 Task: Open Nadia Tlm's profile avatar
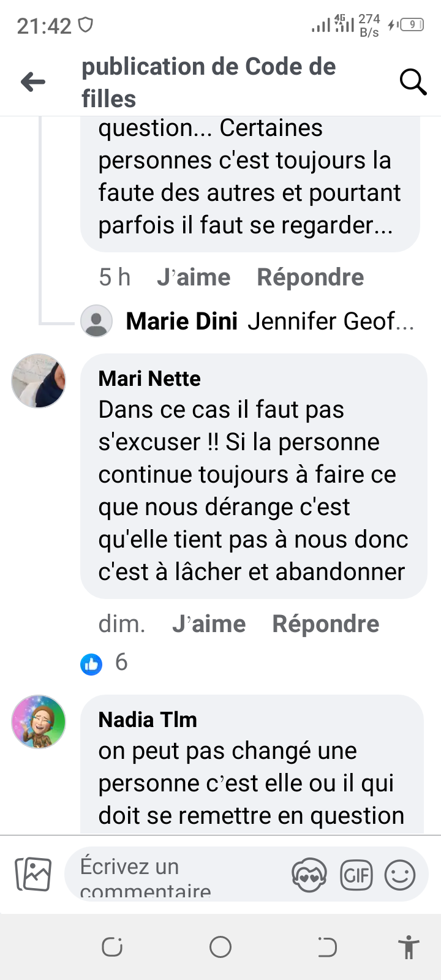[39, 722]
